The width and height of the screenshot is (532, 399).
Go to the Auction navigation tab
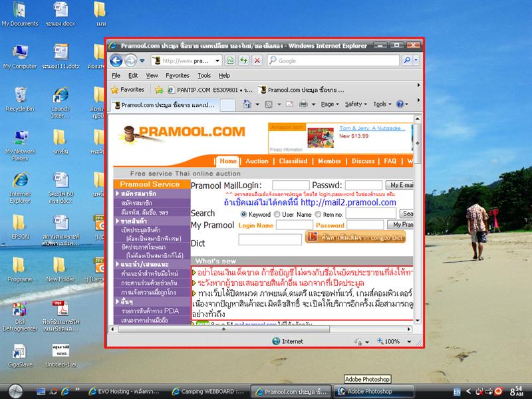(x=257, y=161)
